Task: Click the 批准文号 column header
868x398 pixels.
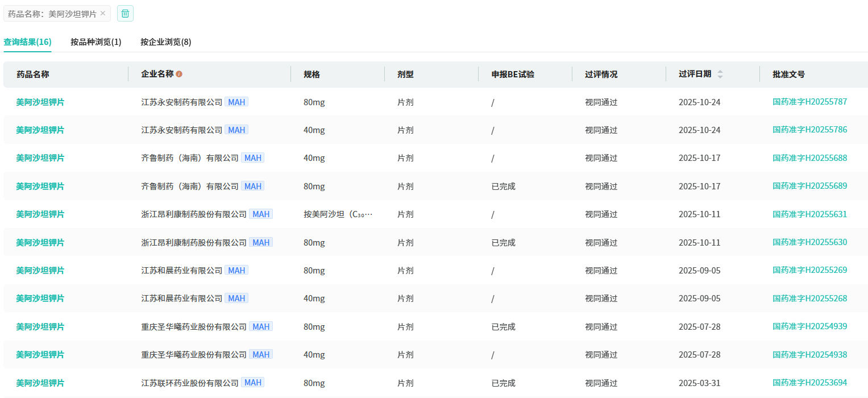Action: click(x=788, y=74)
